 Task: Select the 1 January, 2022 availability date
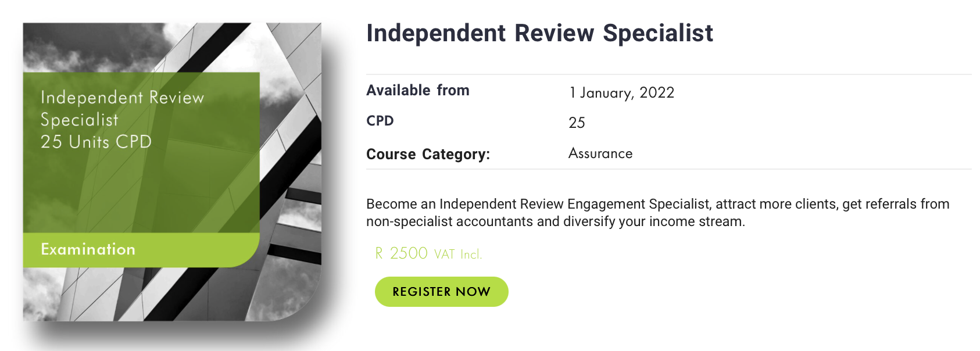click(x=621, y=93)
